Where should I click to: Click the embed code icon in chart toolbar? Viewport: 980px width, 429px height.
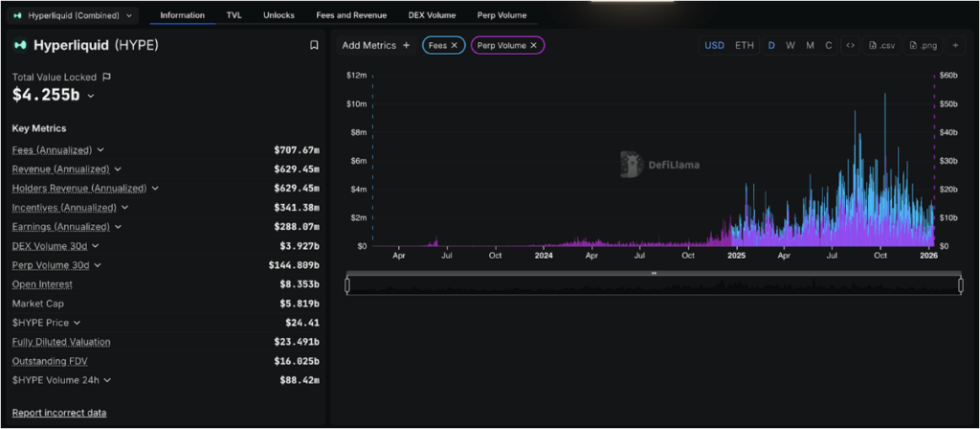[850, 45]
